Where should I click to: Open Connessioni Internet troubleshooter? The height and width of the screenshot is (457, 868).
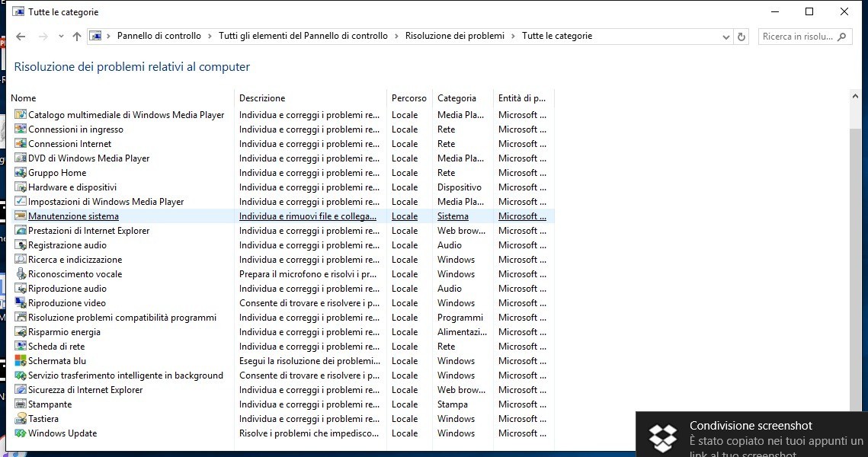tap(69, 144)
